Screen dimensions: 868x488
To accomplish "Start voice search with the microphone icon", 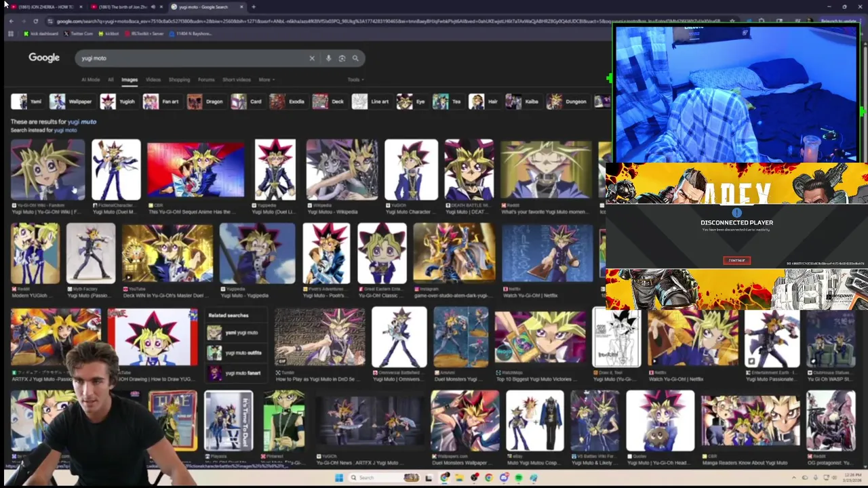I will pos(328,58).
